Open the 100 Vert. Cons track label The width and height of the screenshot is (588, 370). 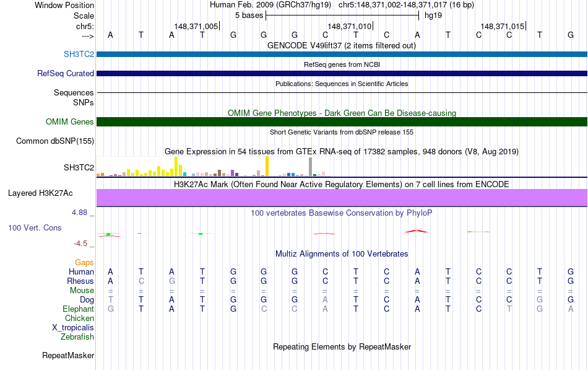tap(35, 227)
